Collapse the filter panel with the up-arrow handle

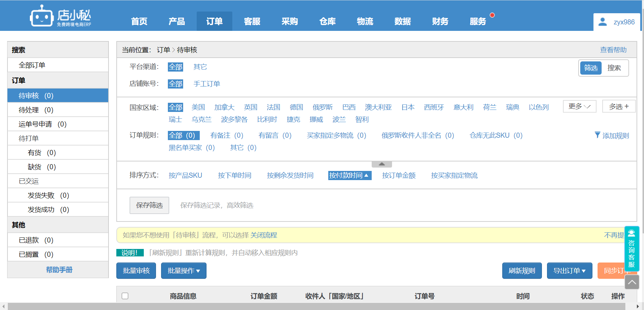[382, 164]
